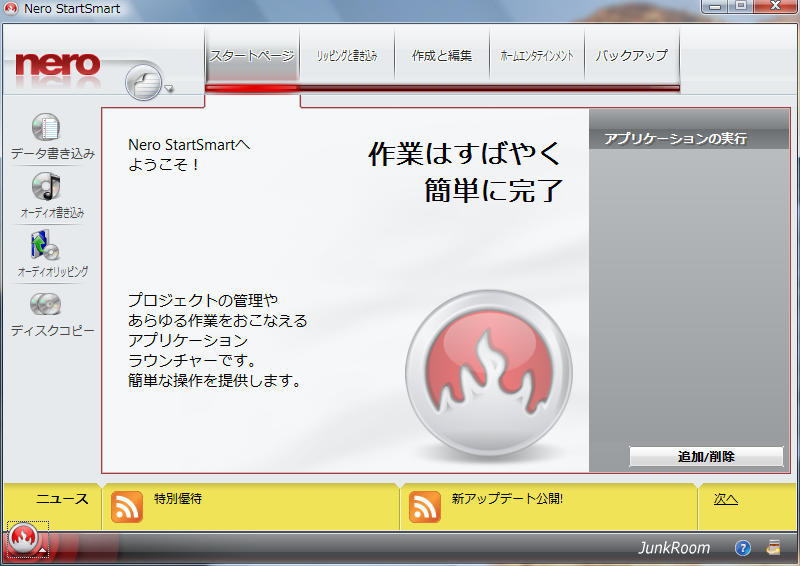
Task: Start オーディオリッピング audio ripping icon
Action: coord(45,245)
